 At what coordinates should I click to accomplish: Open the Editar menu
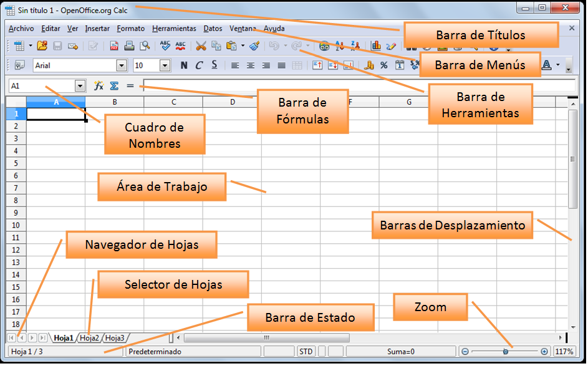coord(51,29)
